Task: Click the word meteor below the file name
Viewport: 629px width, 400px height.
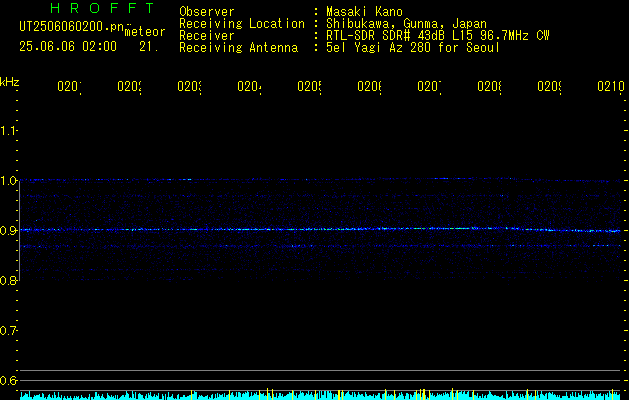Action: (x=145, y=32)
